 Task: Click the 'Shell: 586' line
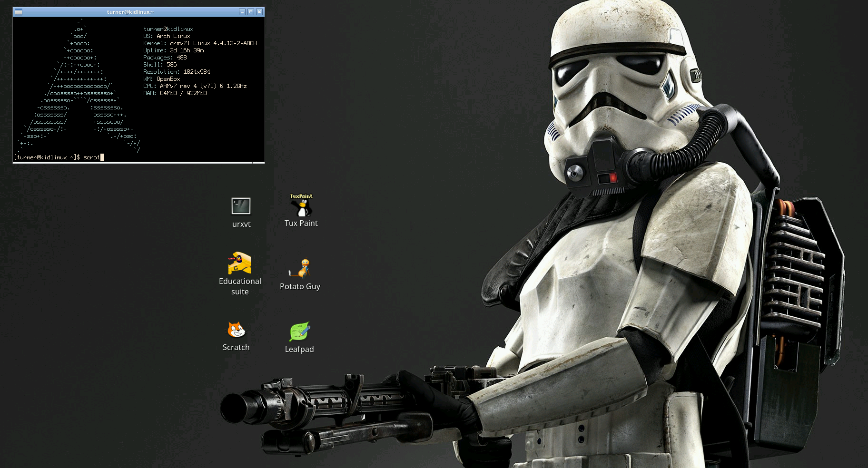(160, 65)
